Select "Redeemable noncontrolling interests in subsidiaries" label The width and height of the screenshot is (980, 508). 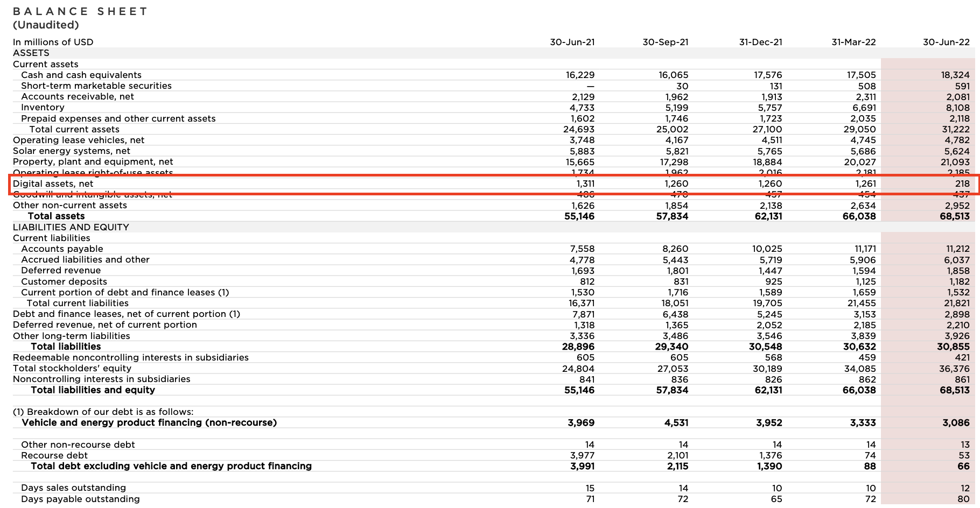click(x=131, y=357)
